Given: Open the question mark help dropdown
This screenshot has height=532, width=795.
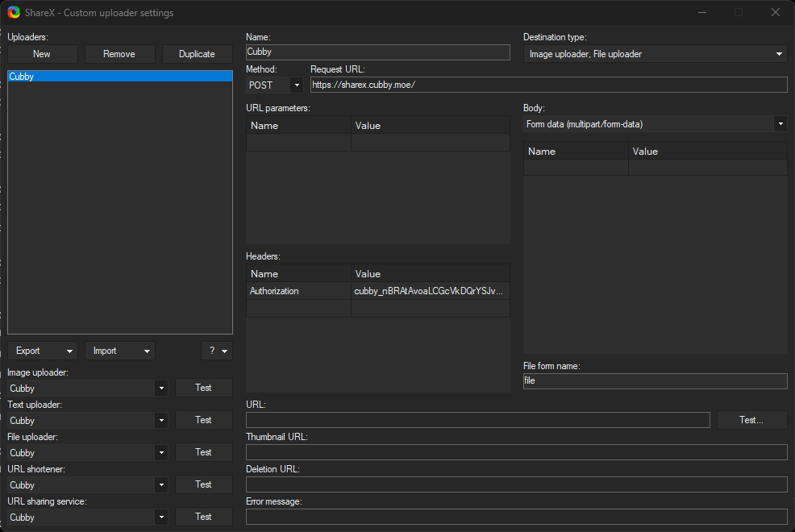Looking at the screenshot, I should click(x=216, y=351).
